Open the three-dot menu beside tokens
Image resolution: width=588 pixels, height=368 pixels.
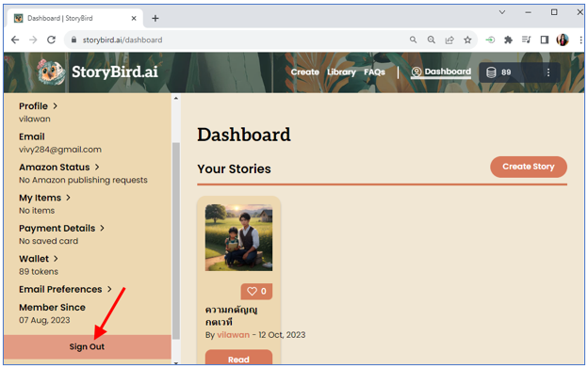click(548, 72)
